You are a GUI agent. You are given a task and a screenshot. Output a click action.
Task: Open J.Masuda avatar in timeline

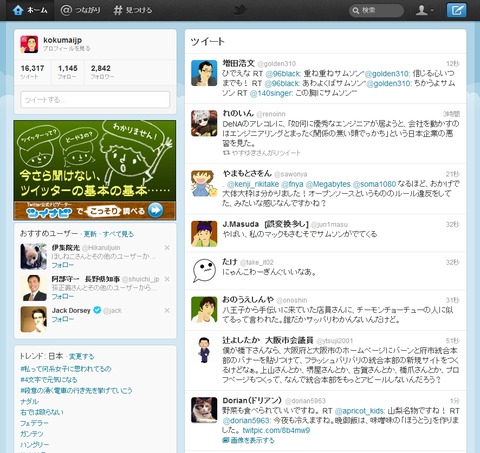point(204,234)
